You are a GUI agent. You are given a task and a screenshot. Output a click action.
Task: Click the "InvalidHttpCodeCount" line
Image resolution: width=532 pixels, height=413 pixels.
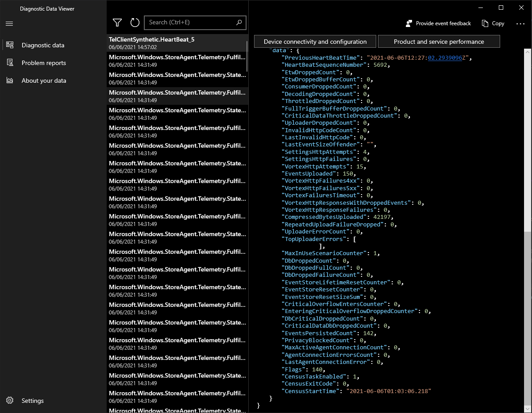click(x=325, y=130)
